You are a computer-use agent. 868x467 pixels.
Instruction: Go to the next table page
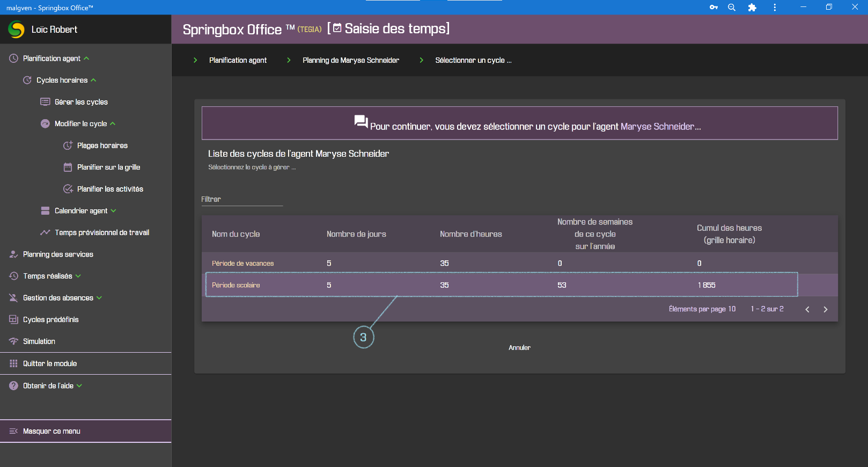pos(826,309)
